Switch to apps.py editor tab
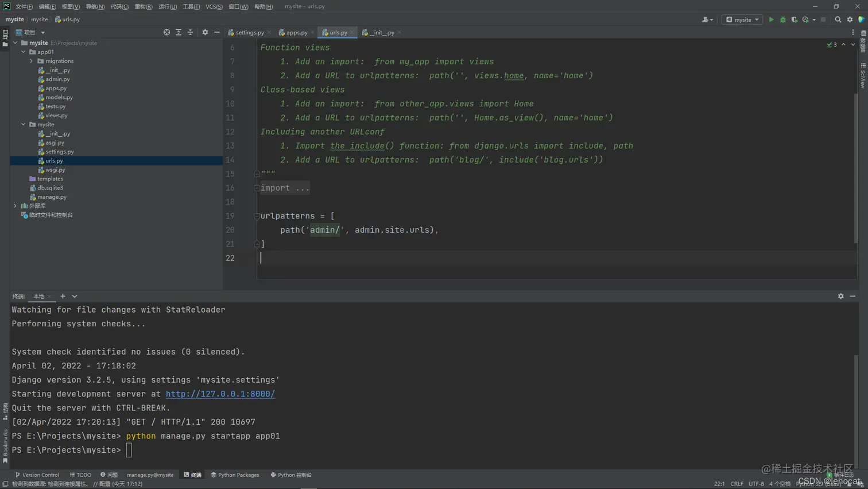Image resolution: width=868 pixels, height=489 pixels. click(294, 32)
